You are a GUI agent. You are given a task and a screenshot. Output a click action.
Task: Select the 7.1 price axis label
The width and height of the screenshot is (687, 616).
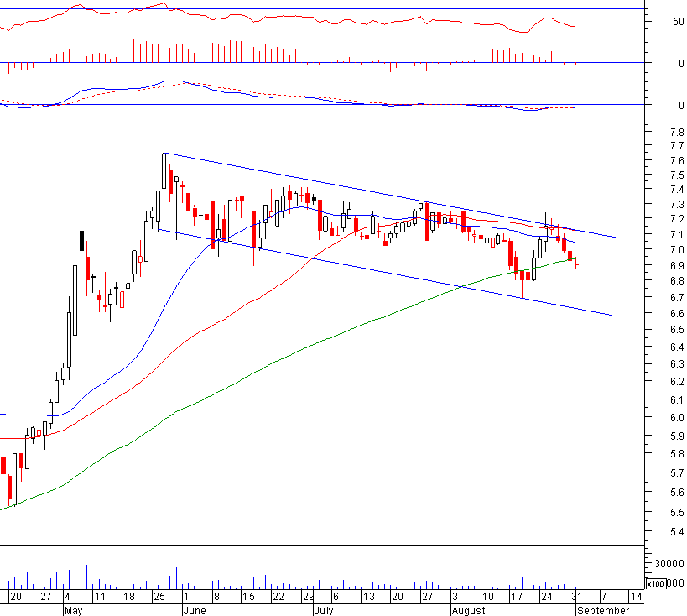click(677, 234)
